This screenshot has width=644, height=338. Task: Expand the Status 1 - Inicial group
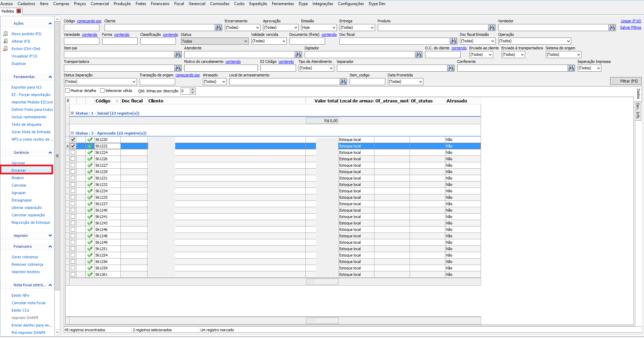(x=72, y=113)
